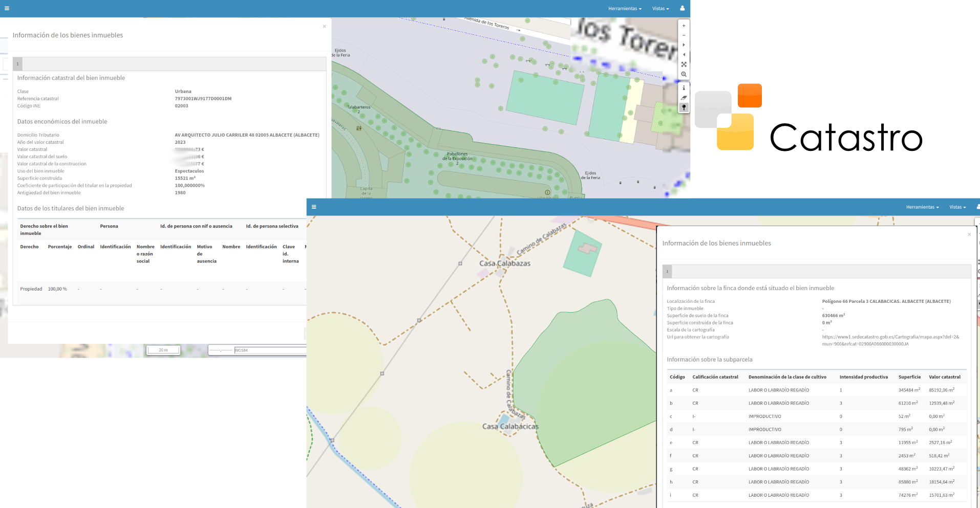980x508 pixels.
Task: Go to previous map extent arrow
Action: 684,55
